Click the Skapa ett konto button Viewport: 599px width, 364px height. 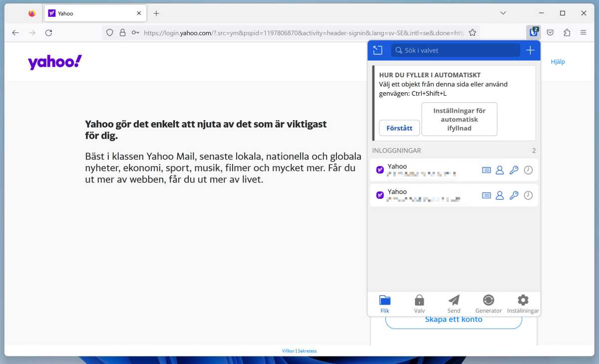[454, 320]
